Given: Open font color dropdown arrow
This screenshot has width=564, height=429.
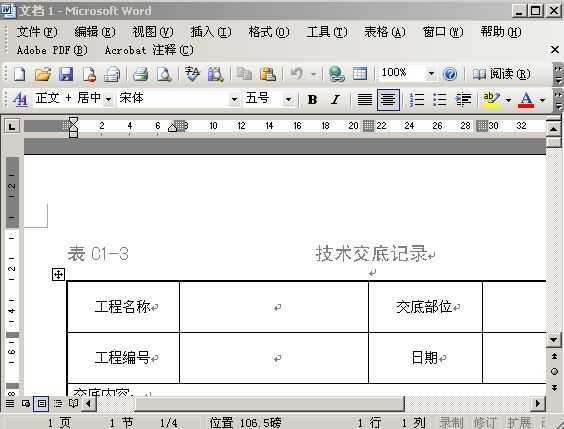Looking at the screenshot, I should pyautogui.click(x=542, y=100).
